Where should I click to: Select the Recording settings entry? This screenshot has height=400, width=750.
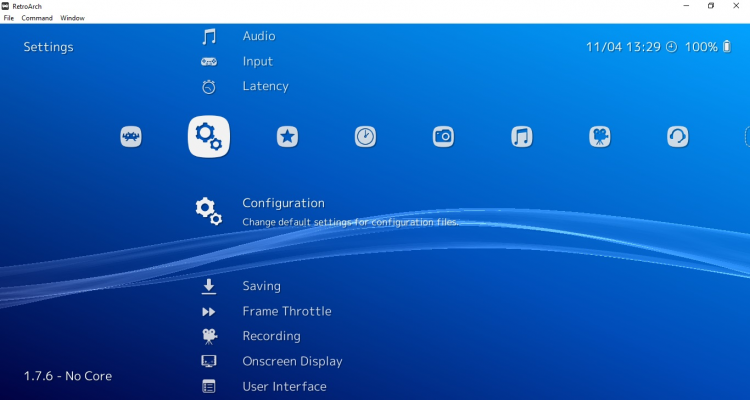271,336
